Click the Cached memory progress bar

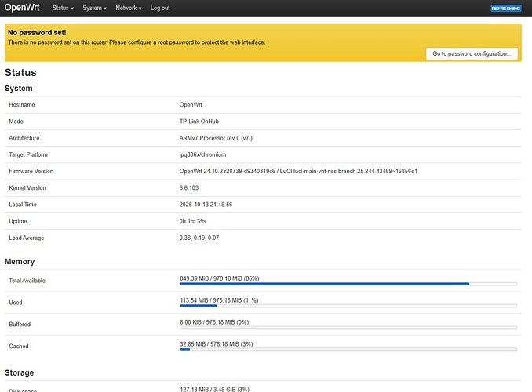tap(348, 349)
